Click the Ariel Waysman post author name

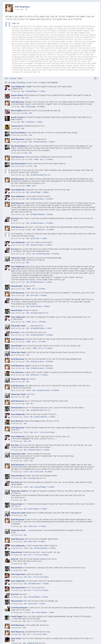[x=22, y=7]
